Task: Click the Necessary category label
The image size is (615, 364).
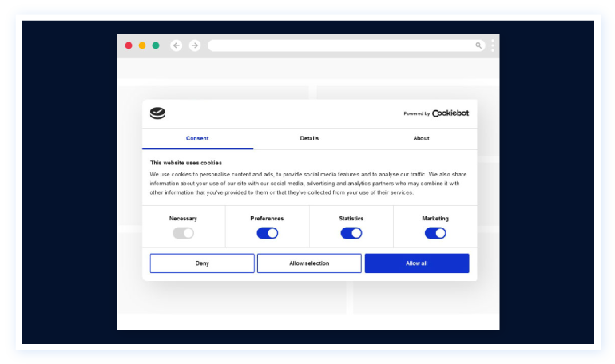Action: pos(183,218)
